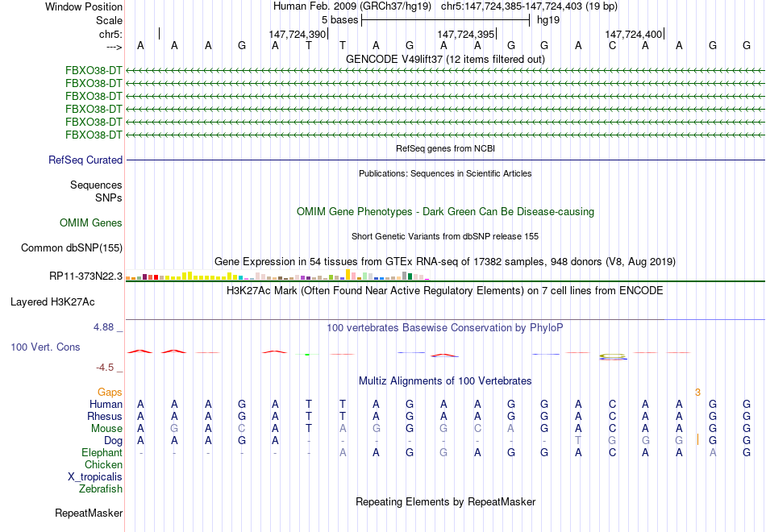The image size is (766, 532).
Task: Click the RefSeq Curated blue intron line
Action: pyautogui.click(x=446, y=160)
